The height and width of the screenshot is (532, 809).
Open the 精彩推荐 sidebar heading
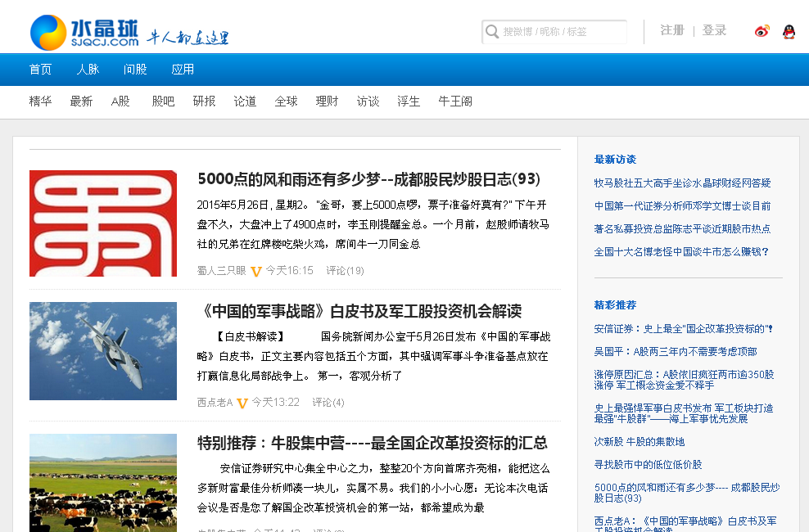point(615,305)
